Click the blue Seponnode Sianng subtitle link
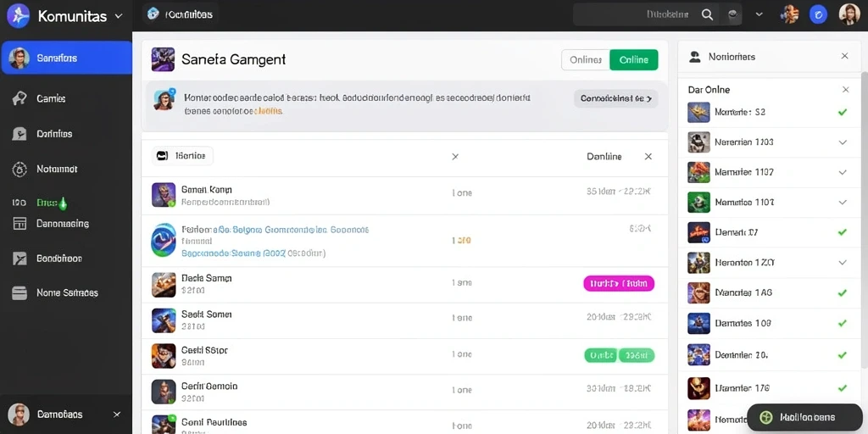 (x=233, y=253)
